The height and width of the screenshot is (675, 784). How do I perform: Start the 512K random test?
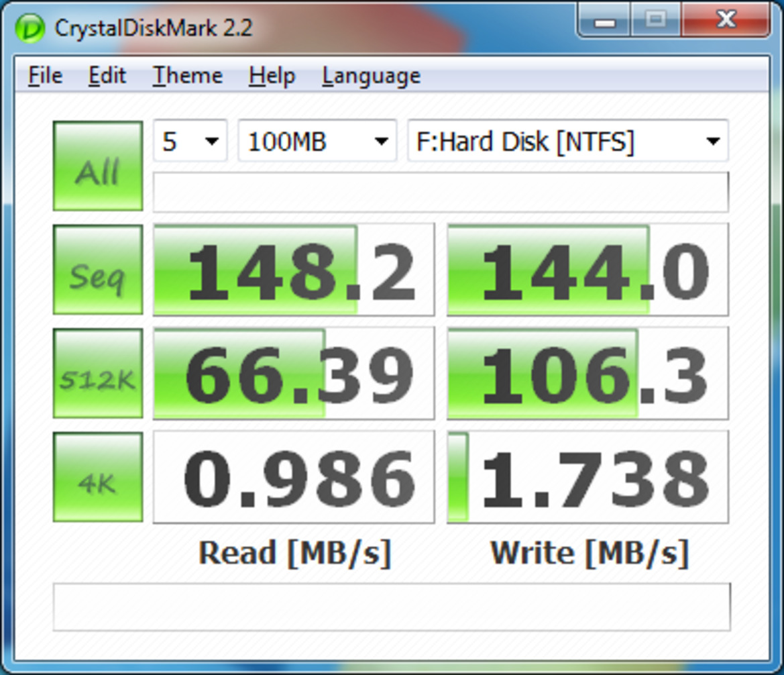[x=98, y=373]
